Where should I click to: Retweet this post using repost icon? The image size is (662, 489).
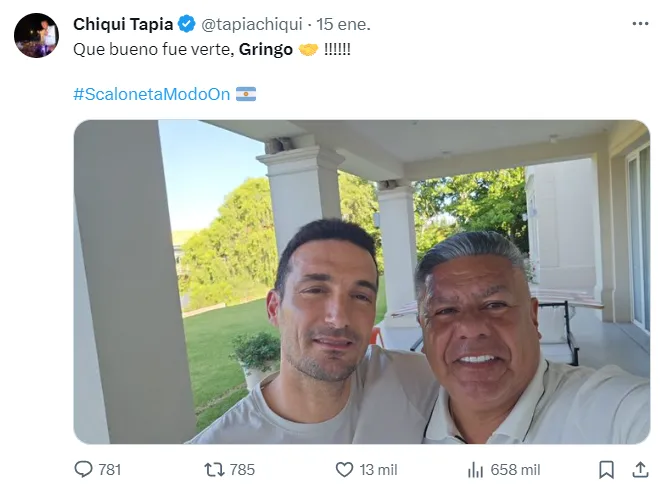click(214, 470)
